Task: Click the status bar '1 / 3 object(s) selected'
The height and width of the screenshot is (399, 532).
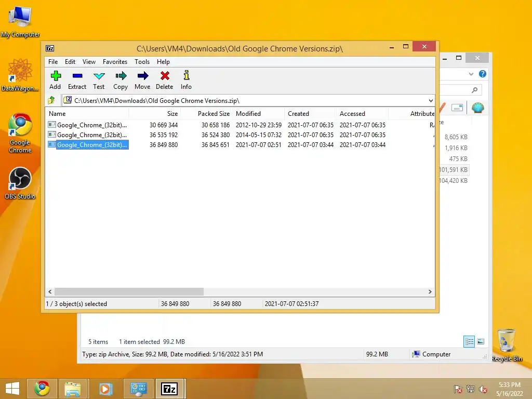Action: tap(76, 303)
